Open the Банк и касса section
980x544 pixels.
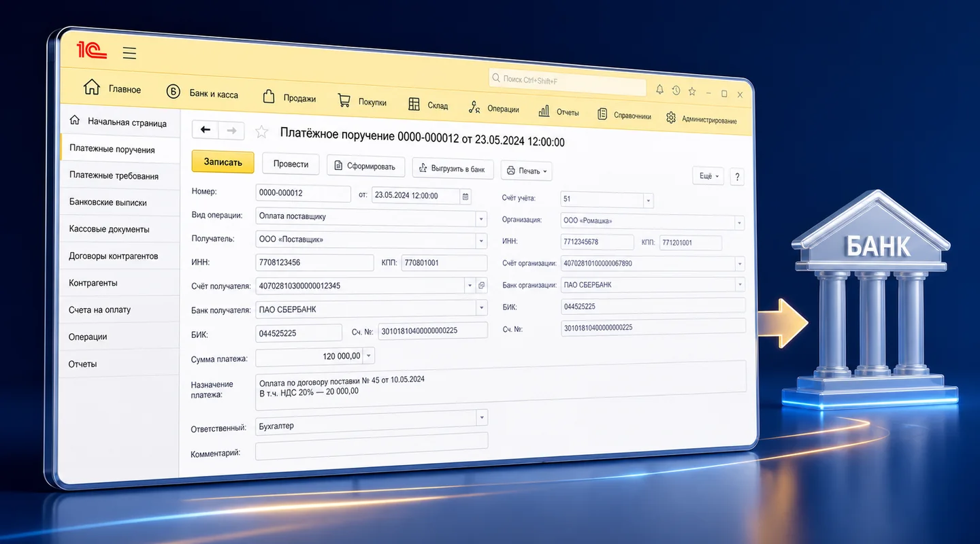[201, 93]
